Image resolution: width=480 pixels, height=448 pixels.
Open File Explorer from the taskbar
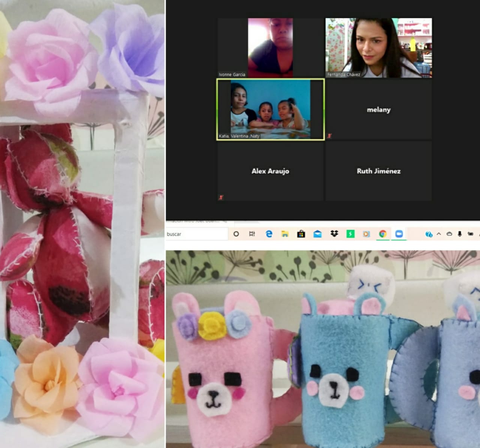(x=285, y=234)
